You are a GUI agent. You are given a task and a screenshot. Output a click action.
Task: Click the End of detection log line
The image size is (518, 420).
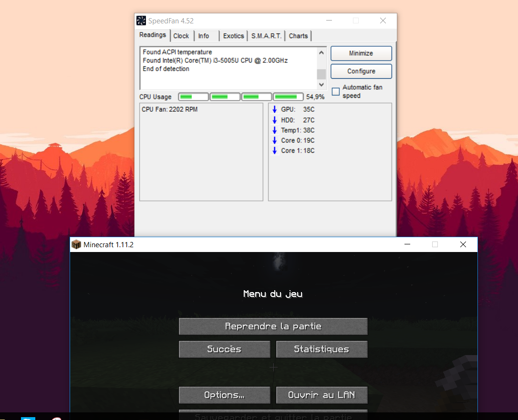point(166,69)
